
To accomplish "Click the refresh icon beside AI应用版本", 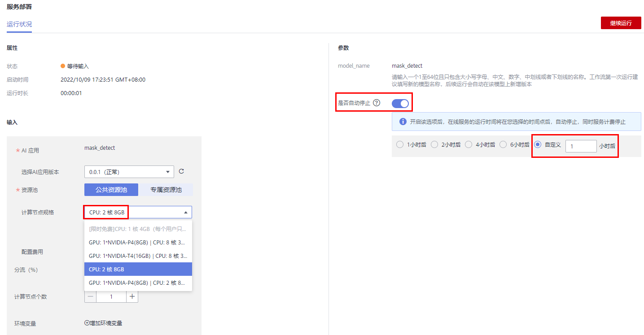I will (x=181, y=171).
